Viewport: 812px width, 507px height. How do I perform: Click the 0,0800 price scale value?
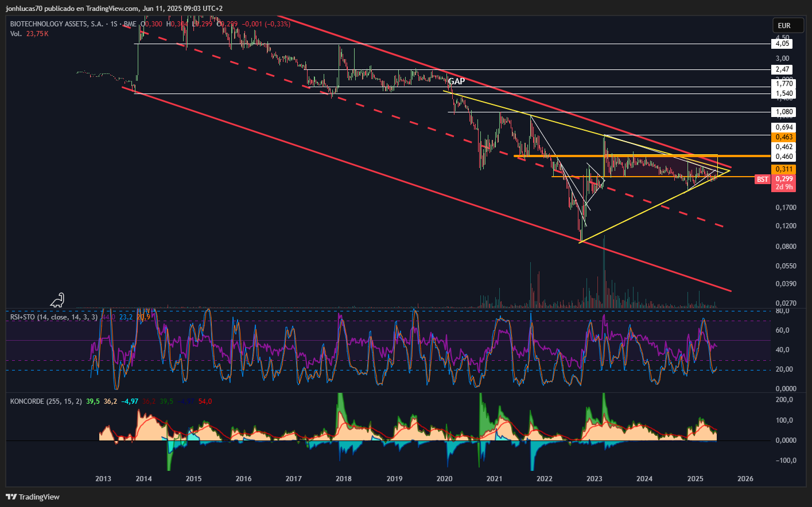[x=786, y=247]
